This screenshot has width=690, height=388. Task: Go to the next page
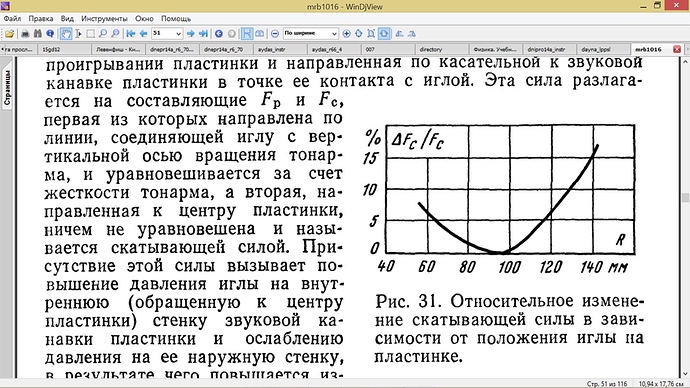click(191, 33)
